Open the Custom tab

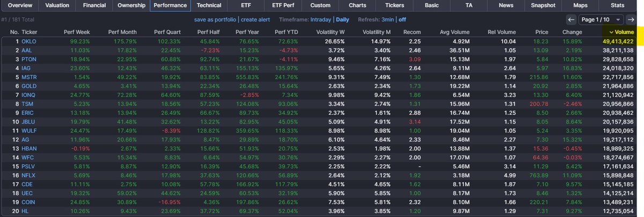[x=320, y=6]
